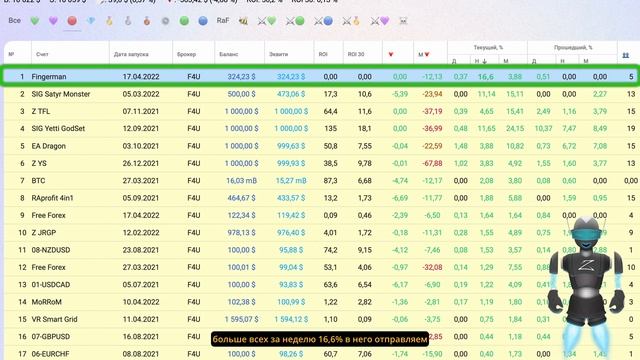Sort the table by Счет column
Image resolution: width=640 pixels, height=360 pixels.
point(42,54)
